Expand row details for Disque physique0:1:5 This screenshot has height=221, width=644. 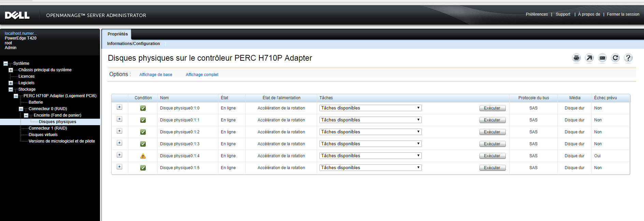pyautogui.click(x=119, y=167)
